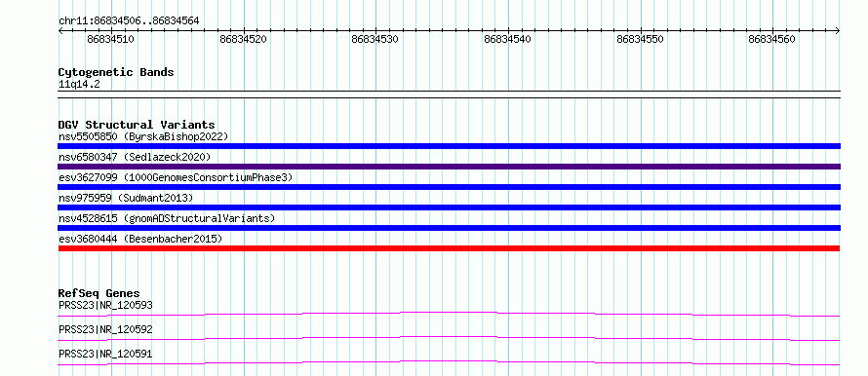Open transcript PRSS23|NR_120592 label
868x376 pixels.
(x=105, y=329)
